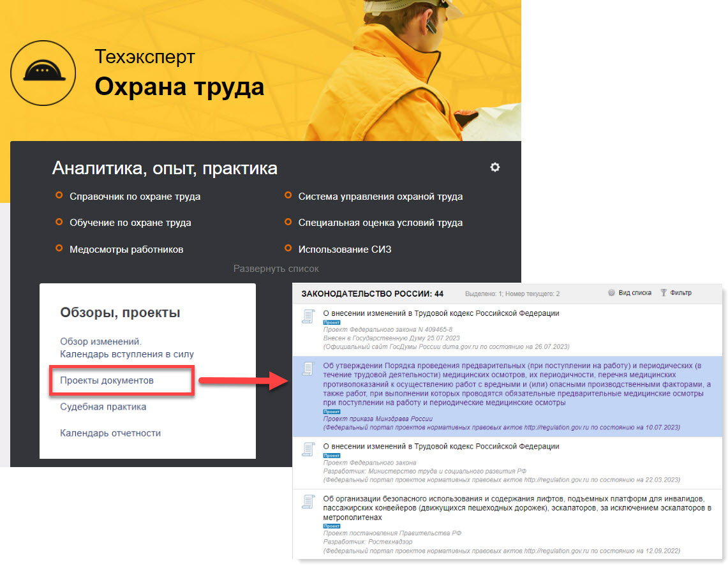This screenshot has height=566, width=728.
Task: Click funnel icon next to Фильтр
Action: point(664,292)
